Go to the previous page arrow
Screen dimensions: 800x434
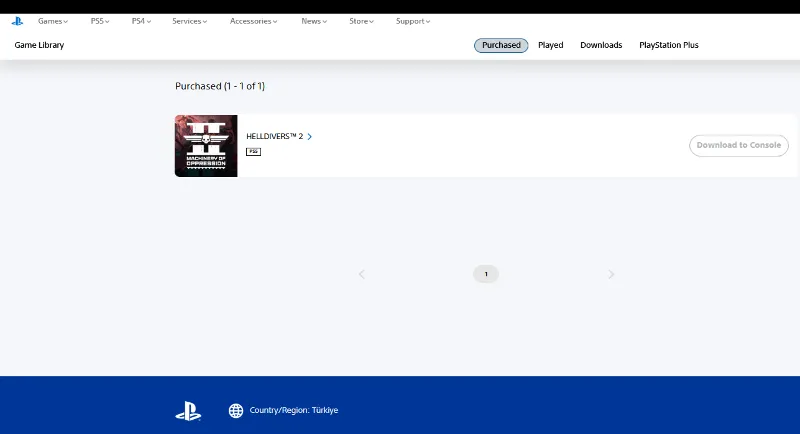[x=362, y=274]
